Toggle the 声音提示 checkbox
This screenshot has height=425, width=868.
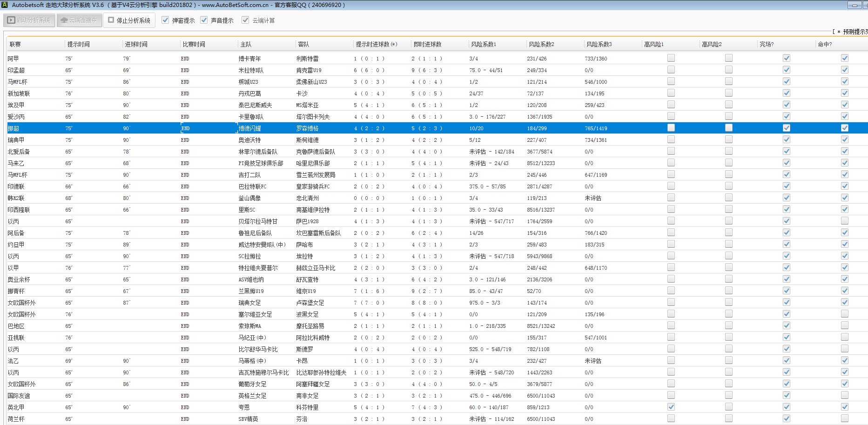204,20
